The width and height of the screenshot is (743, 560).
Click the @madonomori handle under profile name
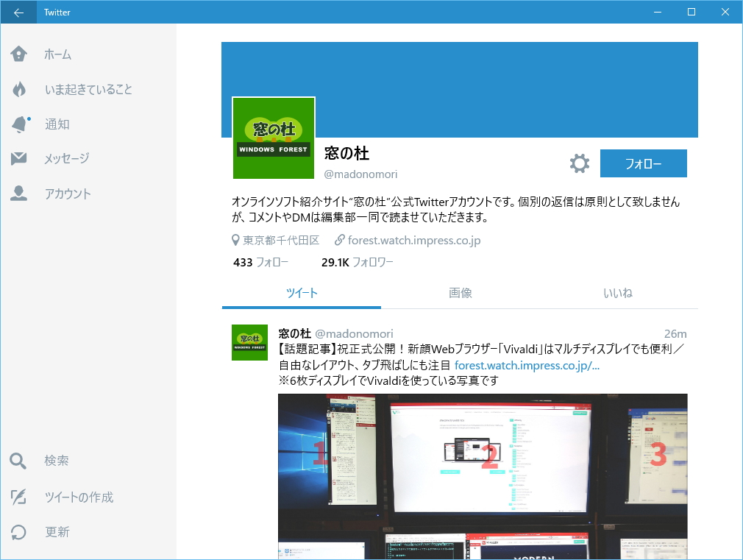tap(360, 174)
